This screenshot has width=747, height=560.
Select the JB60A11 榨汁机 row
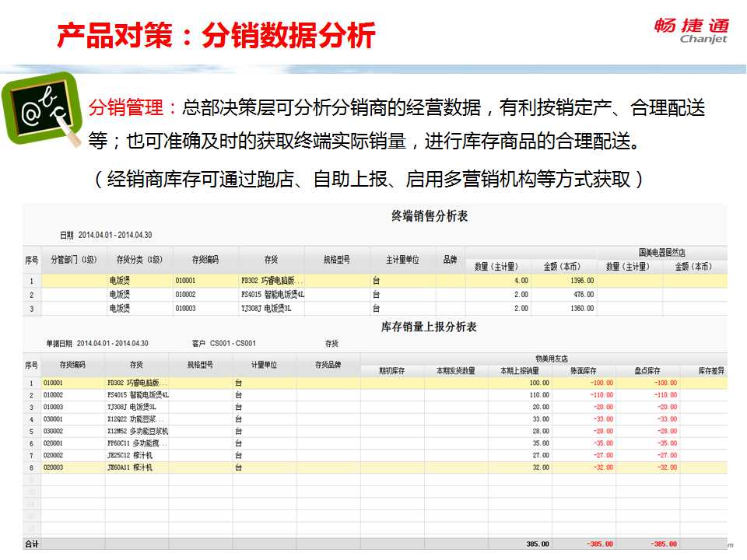131,467
